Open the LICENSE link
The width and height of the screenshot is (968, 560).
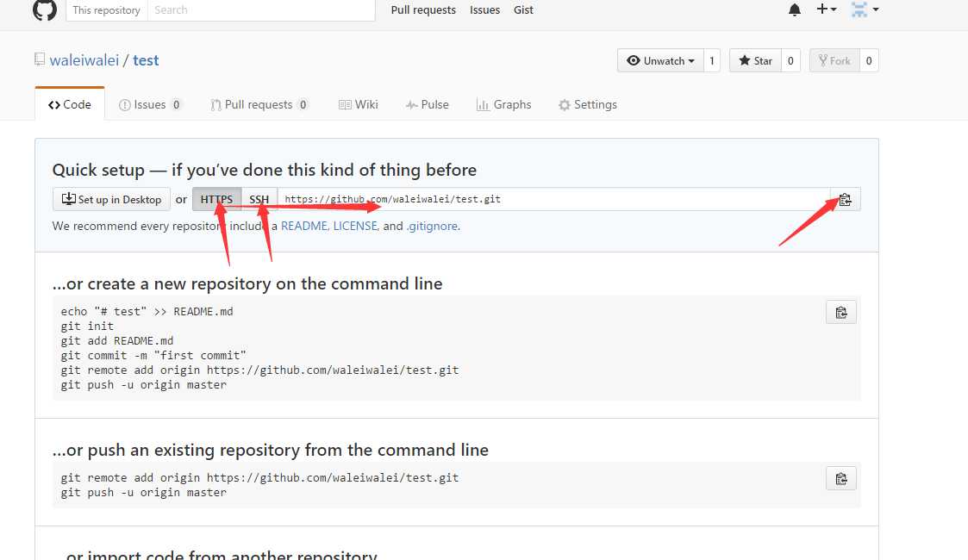(356, 226)
